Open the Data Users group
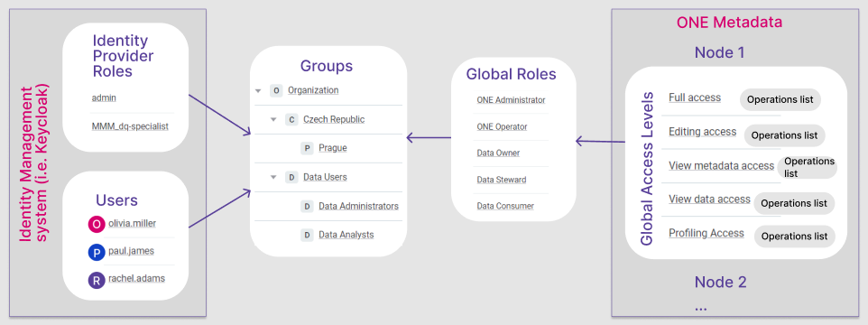The width and height of the screenshot is (868, 325). click(x=325, y=177)
